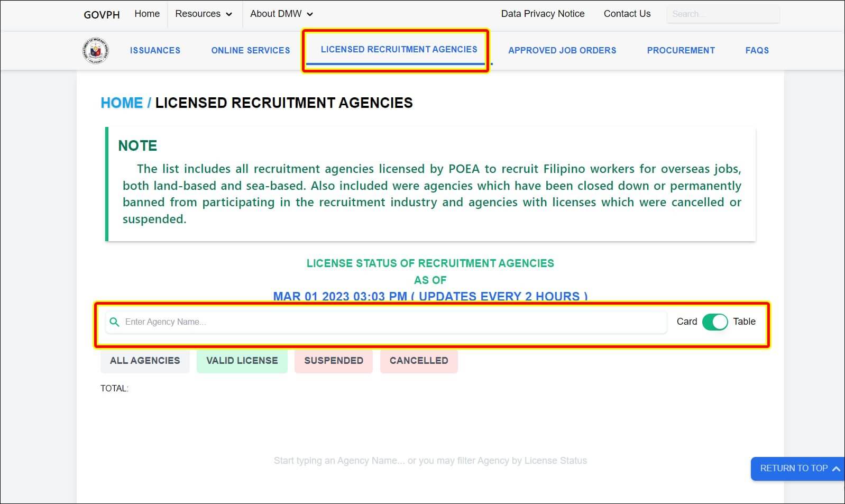Toggle the Card/Table view switch
The height and width of the screenshot is (504, 845).
715,322
